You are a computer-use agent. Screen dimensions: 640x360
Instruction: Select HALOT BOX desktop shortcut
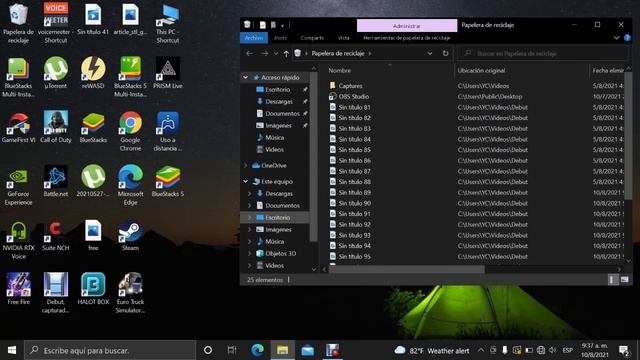pyautogui.click(x=93, y=289)
